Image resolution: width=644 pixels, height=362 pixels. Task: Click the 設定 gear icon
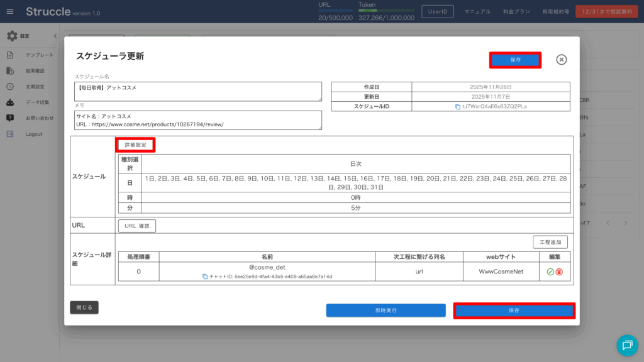tap(11, 36)
